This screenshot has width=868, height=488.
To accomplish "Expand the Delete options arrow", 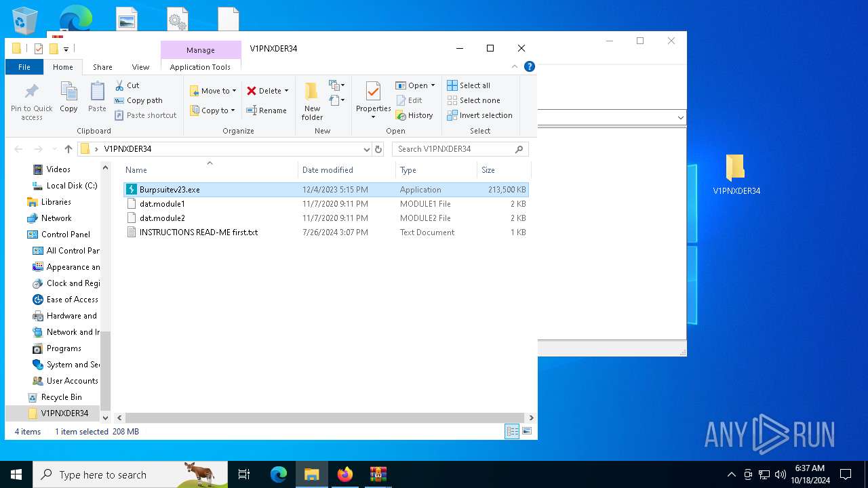I will click(286, 91).
